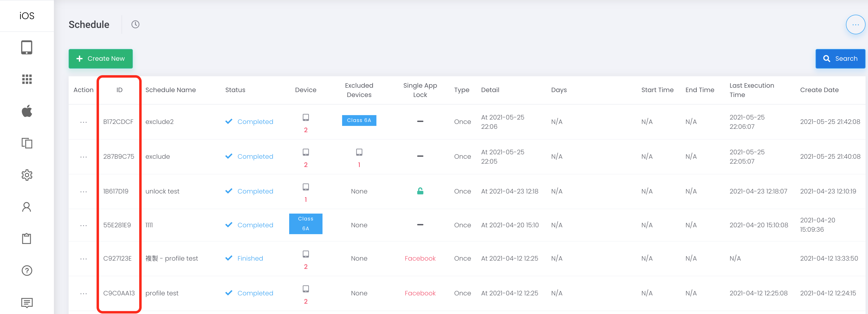Click the Status column header
This screenshot has height=314, width=868.
tap(235, 90)
